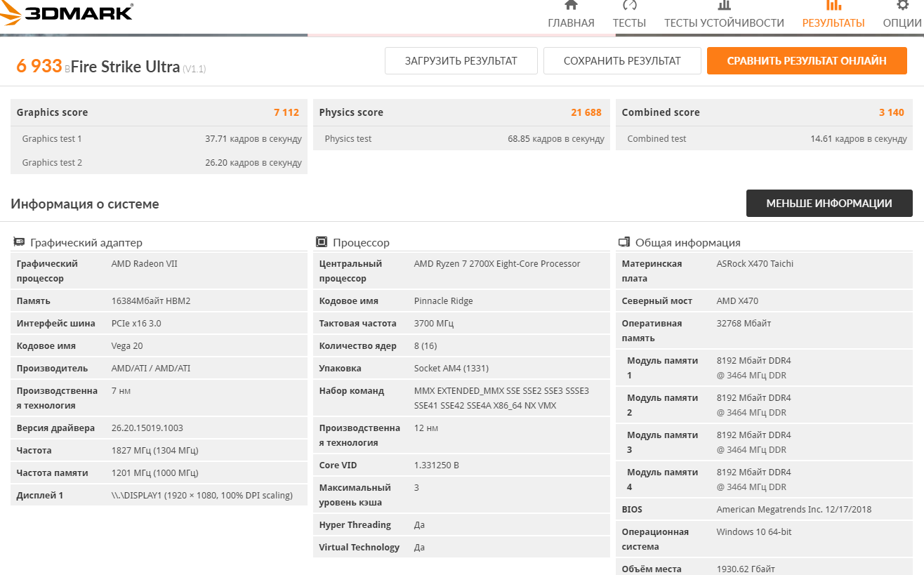
Task: Click the CPU chip icon beside Процессор
Action: (x=322, y=242)
